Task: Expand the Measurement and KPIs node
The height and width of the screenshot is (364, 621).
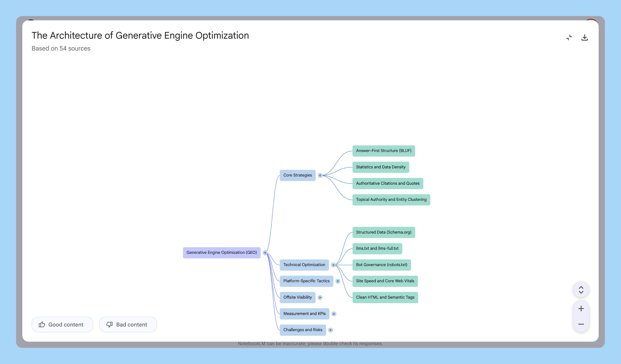Action: [334, 314]
